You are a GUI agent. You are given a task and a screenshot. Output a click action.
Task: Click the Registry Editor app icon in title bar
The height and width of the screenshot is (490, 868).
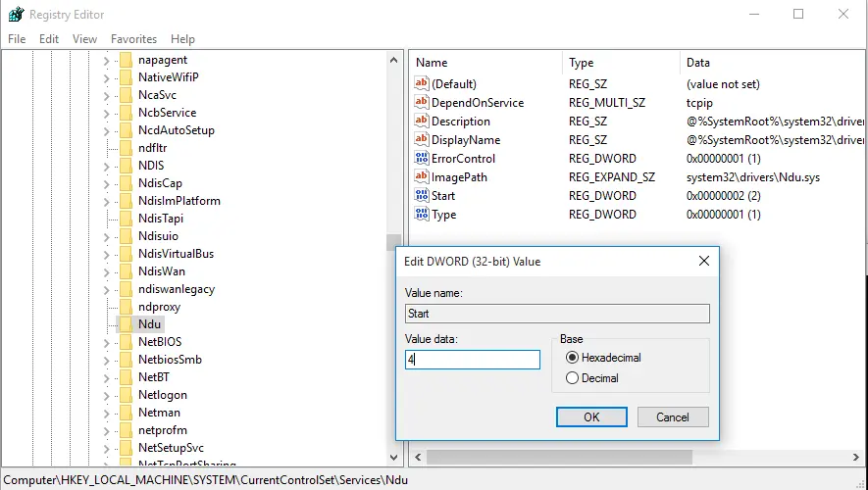(x=16, y=15)
